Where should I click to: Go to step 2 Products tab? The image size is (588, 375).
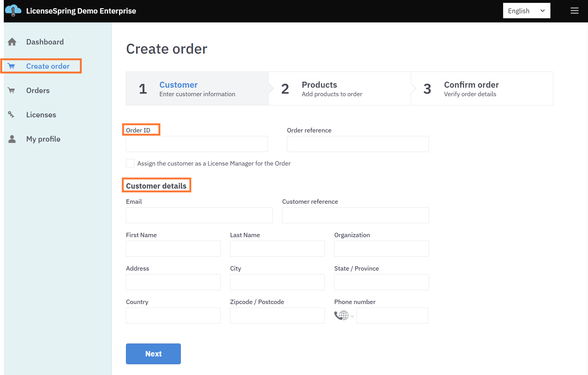pyautogui.click(x=339, y=89)
